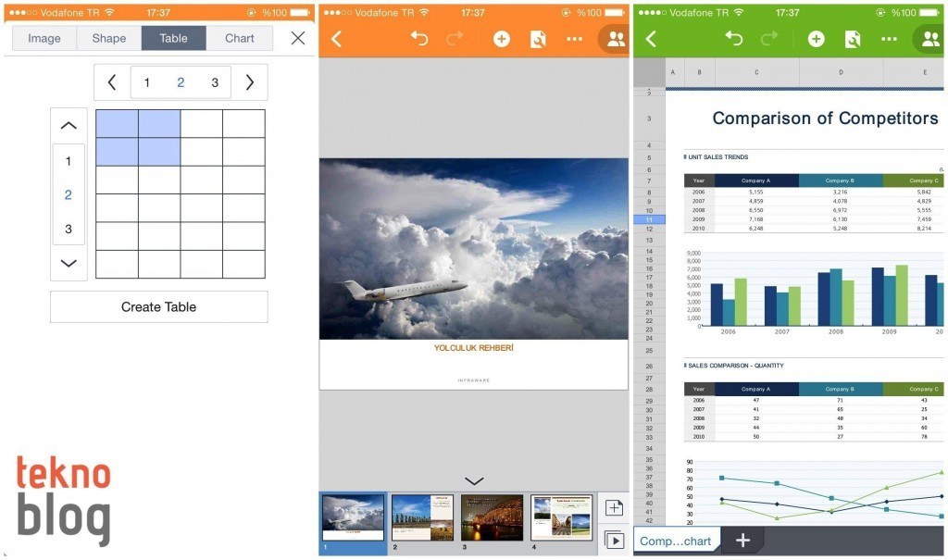The width and height of the screenshot is (948, 560).
Task: Close the insert panel with the X
Action: point(297,38)
